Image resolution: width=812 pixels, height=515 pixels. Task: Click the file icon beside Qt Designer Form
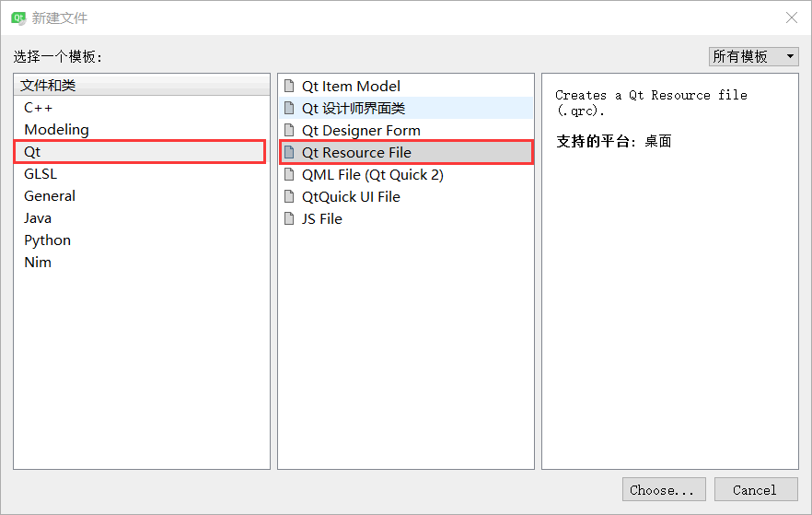[289, 130]
